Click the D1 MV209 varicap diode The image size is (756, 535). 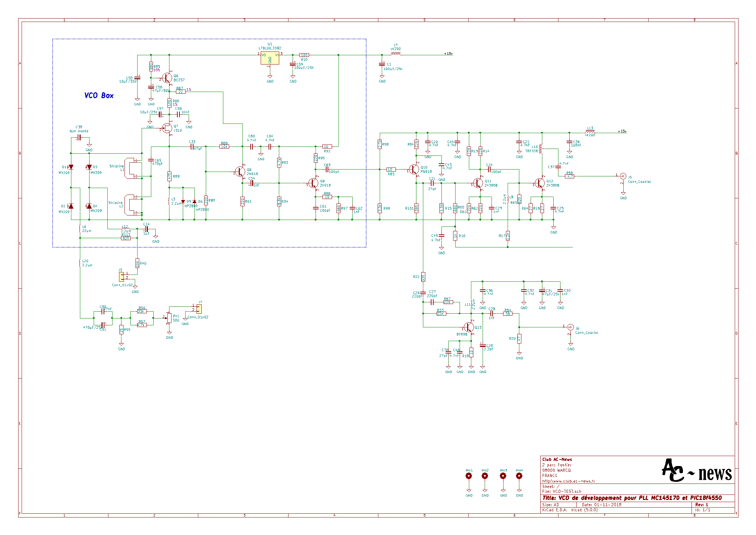(71, 167)
